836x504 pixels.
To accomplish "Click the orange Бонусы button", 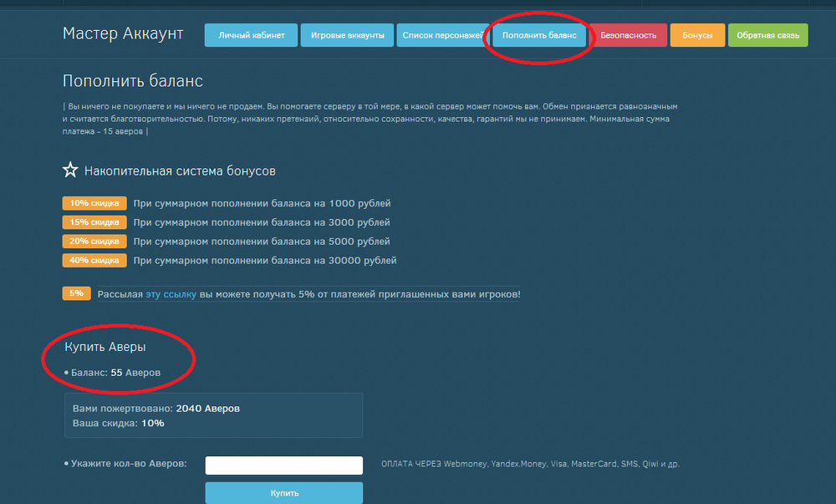I will [697, 35].
